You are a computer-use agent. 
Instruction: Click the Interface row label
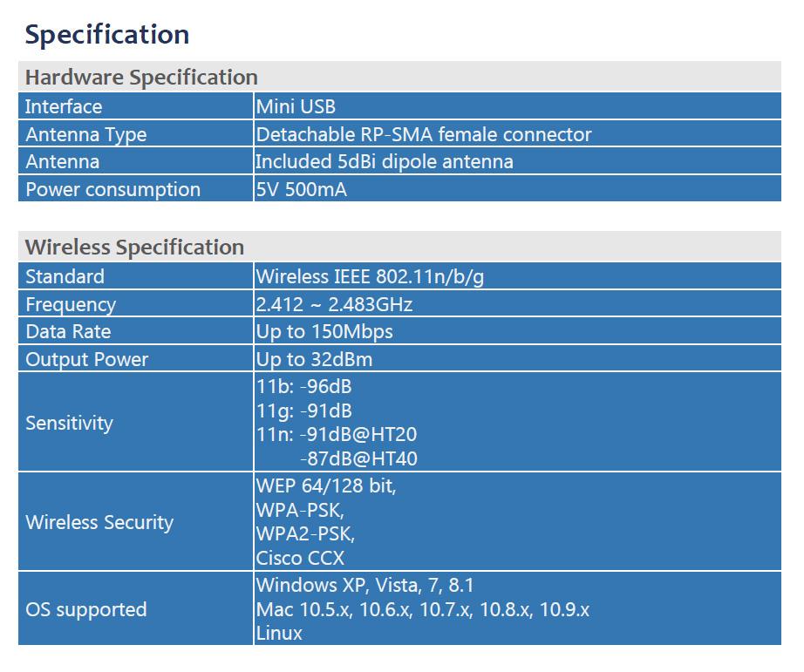tap(64, 106)
